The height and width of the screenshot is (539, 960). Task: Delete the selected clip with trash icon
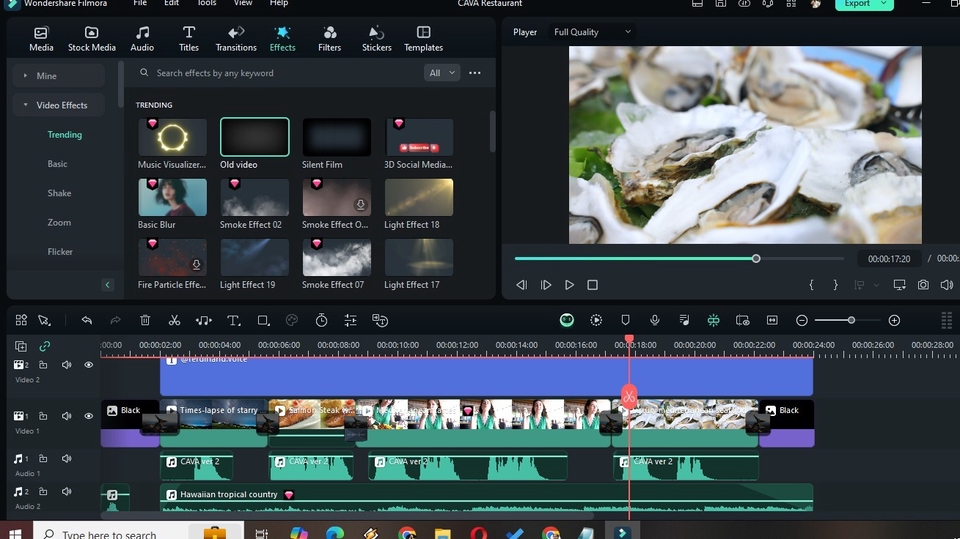click(x=145, y=320)
